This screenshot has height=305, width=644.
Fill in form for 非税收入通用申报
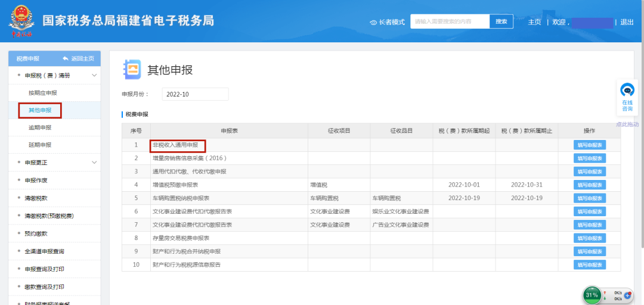pyautogui.click(x=589, y=145)
